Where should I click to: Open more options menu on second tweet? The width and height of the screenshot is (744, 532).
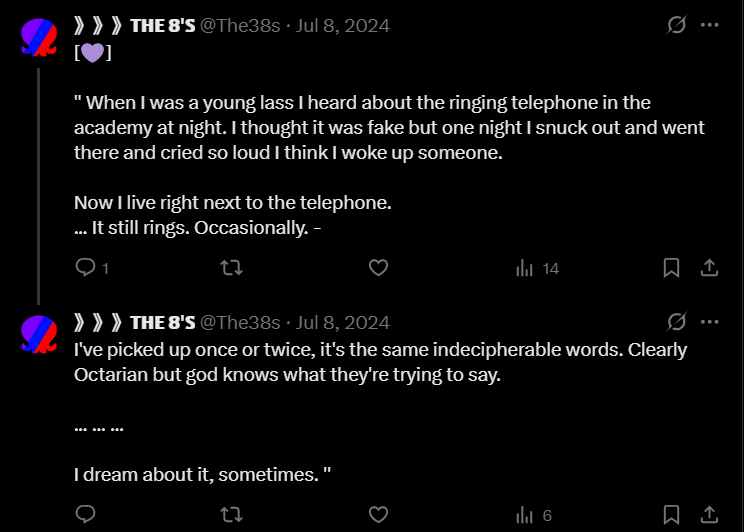[x=710, y=322]
